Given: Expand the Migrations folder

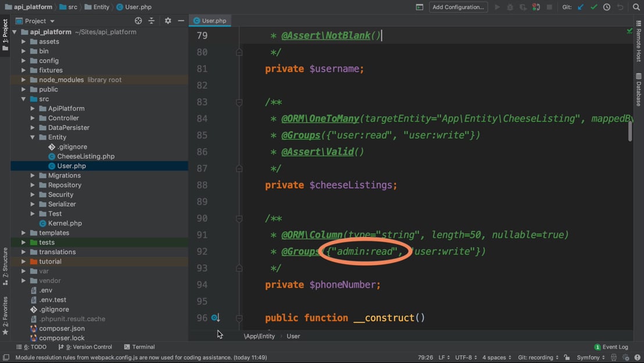Looking at the screenshot, I should click(x=33, y=176).
